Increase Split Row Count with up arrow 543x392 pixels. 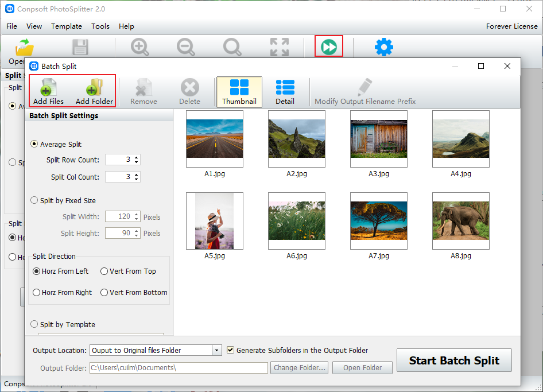[x=137, y=157]
